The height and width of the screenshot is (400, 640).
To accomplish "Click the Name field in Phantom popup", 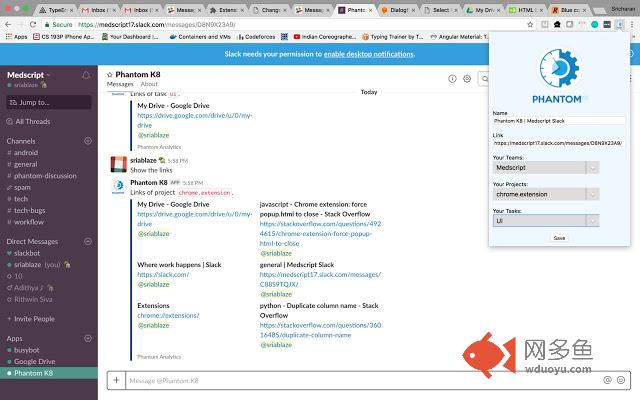I will pos(558,121).
